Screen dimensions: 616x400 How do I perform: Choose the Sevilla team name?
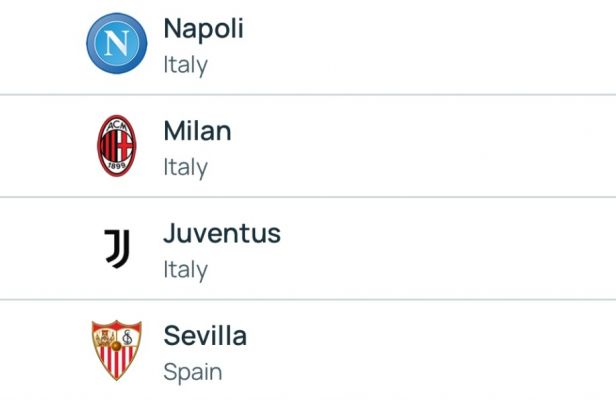(x=205, y=336)
